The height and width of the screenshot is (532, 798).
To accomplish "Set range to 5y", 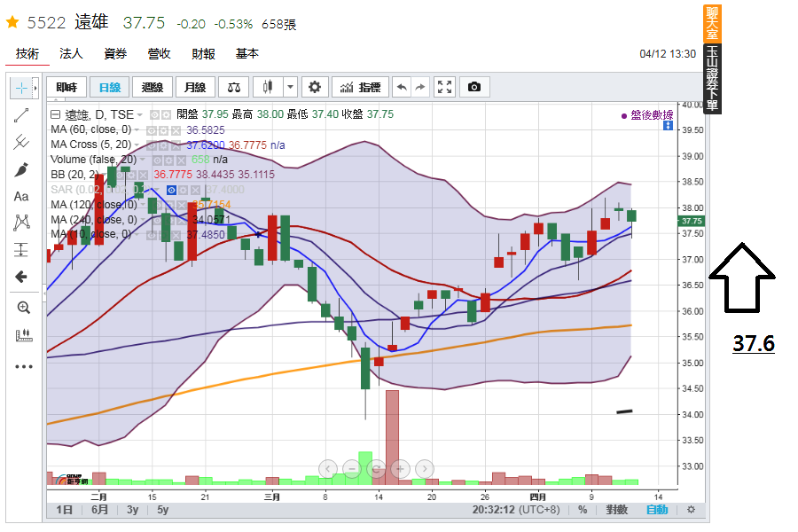I will (163, 510).
